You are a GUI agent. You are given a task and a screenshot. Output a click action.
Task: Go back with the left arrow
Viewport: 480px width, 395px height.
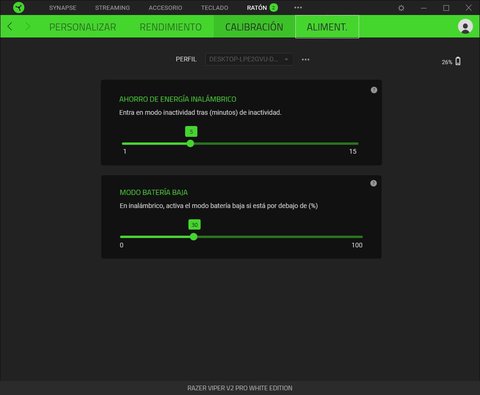point(10,26)
